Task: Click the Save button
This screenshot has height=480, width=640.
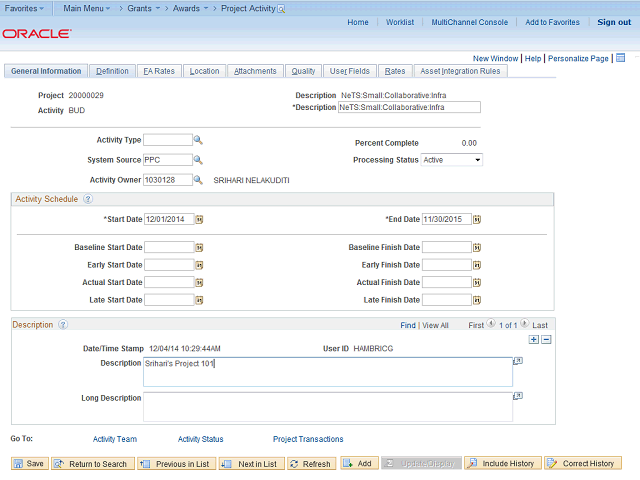Action: [29, 464]
